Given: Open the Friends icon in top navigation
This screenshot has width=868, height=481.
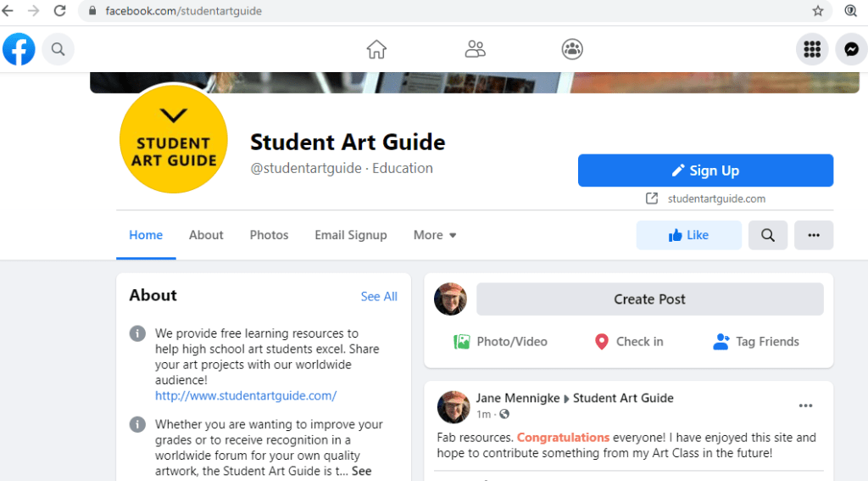Looking at the screenshot, I should pos(476,49).
